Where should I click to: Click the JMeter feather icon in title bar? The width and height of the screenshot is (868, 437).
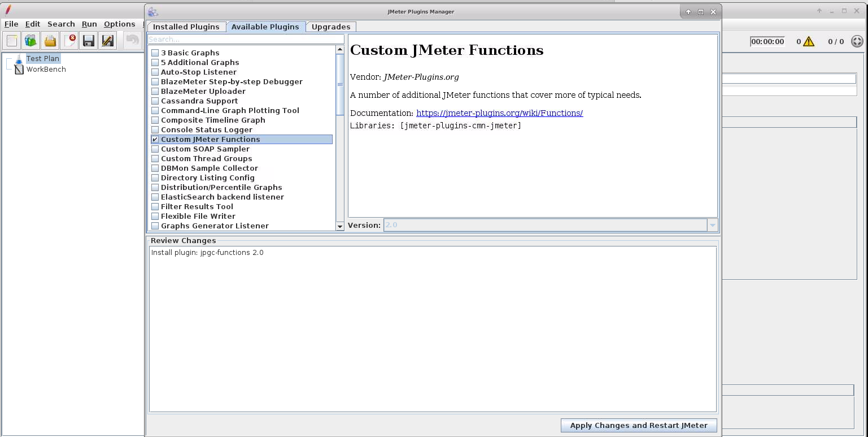8,9
